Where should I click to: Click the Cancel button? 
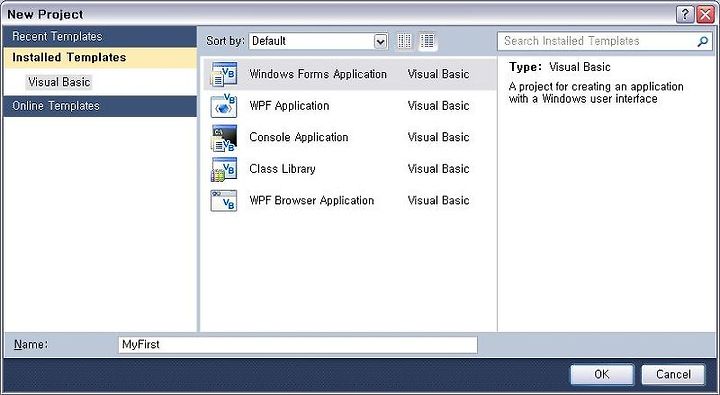click(673, 374)
